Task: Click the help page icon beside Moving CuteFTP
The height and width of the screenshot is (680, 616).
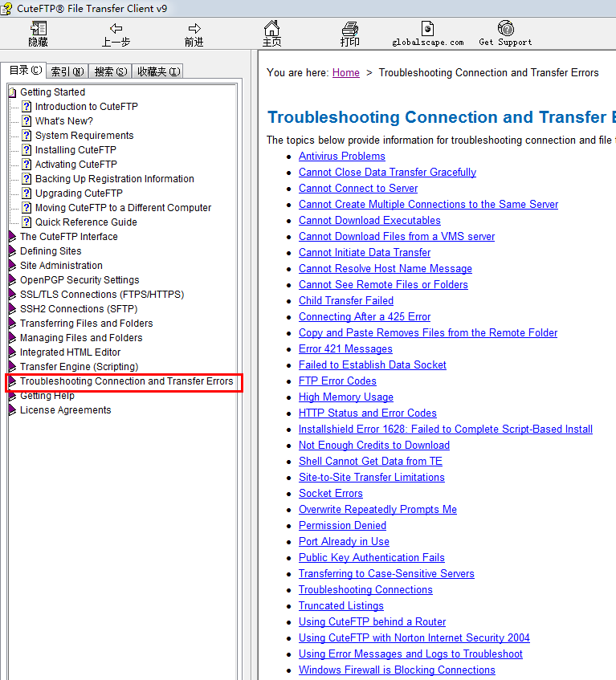Action: (27, 208)
